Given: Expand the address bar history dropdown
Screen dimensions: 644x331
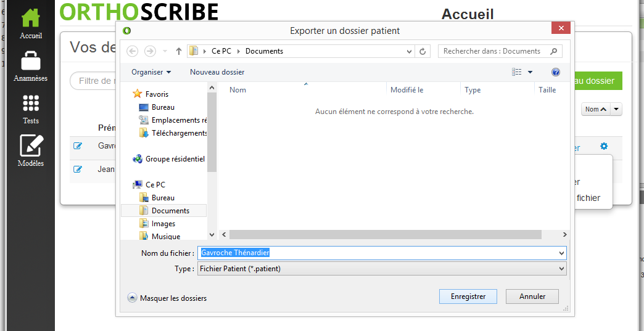Looking at the screenshot, I should pos(409,52).
